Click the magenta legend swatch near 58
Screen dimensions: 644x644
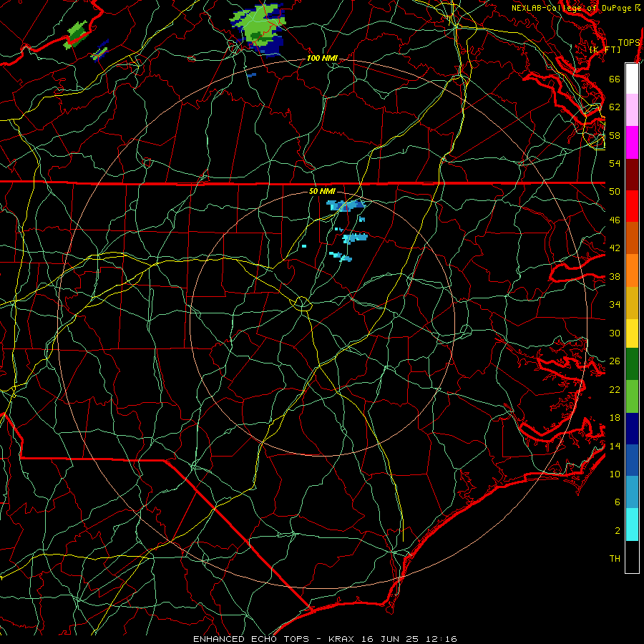tap(632, 142)
